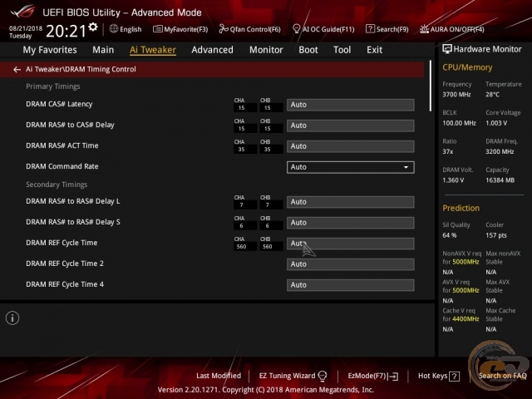Click the CPU Frequency 3700 MHz value
Screen dimensions: 532x399
[456, 95]
